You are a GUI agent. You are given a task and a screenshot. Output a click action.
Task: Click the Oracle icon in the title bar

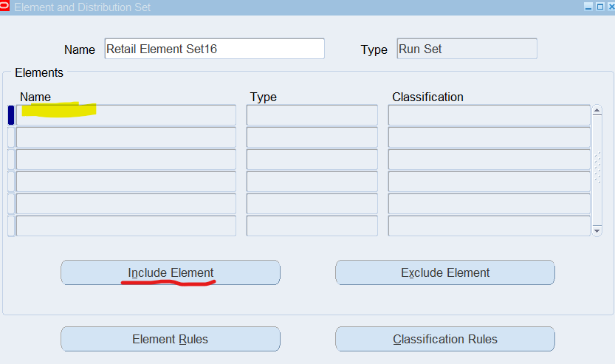click(x=5, y=7)
